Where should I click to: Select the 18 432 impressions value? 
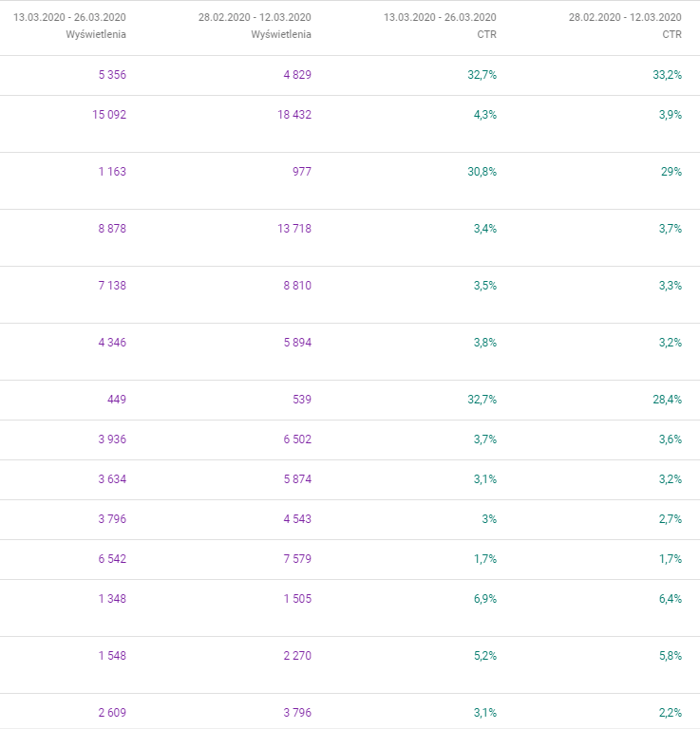pos(294,115)
